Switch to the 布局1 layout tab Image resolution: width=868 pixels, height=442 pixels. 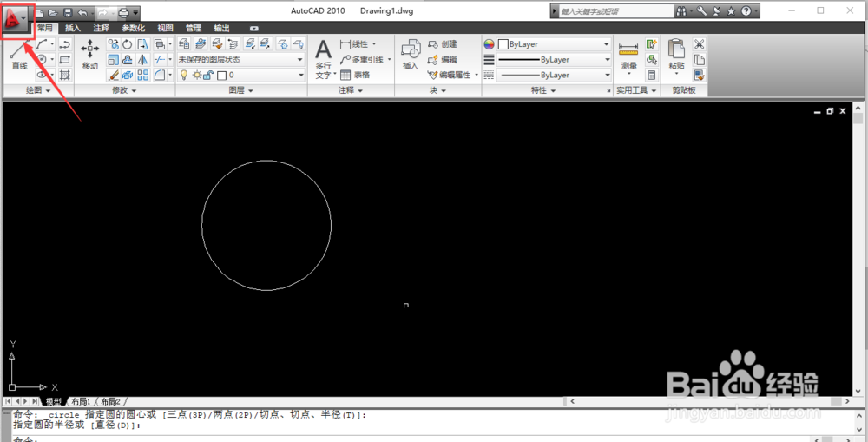pos(82,401)
